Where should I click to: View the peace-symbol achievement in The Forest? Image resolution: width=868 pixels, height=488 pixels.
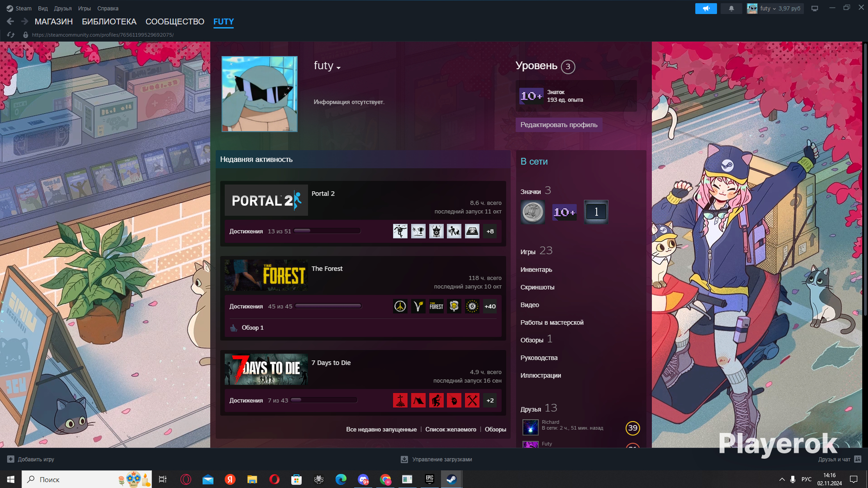(x=400, y=306)
